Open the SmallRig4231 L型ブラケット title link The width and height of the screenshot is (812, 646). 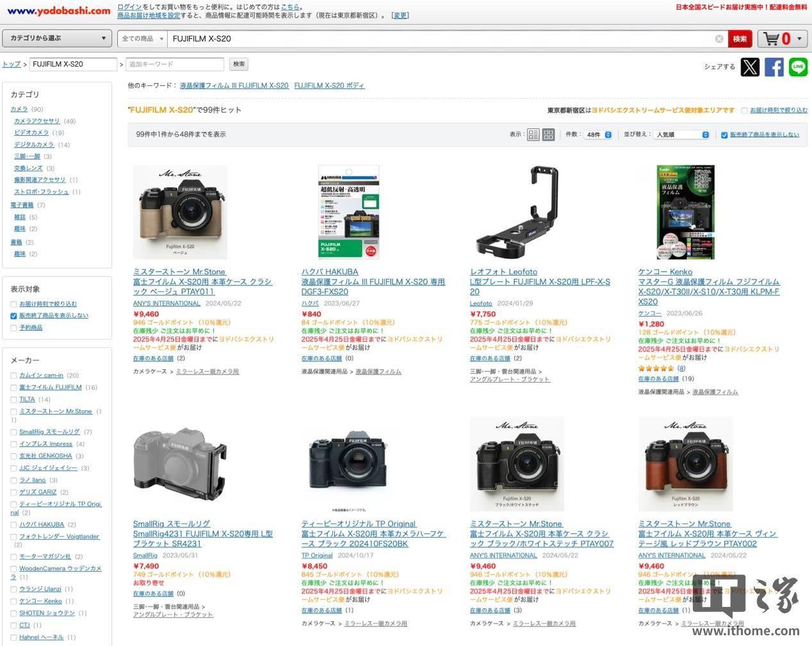(x=203, y=538)
